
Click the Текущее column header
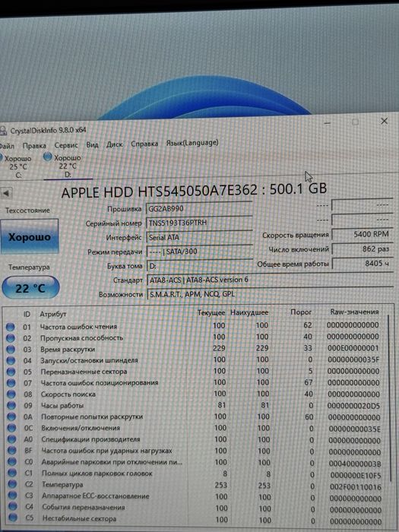(211, 313)
